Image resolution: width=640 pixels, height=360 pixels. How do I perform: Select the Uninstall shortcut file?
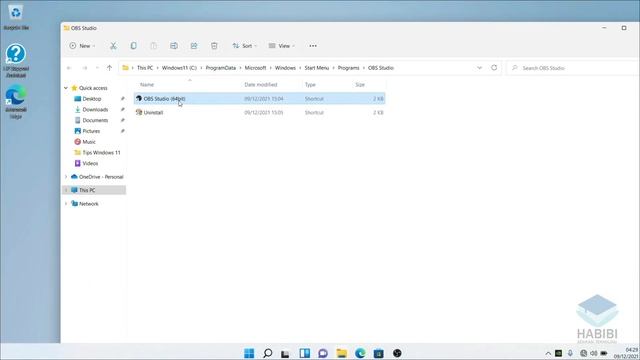(259, 112)
